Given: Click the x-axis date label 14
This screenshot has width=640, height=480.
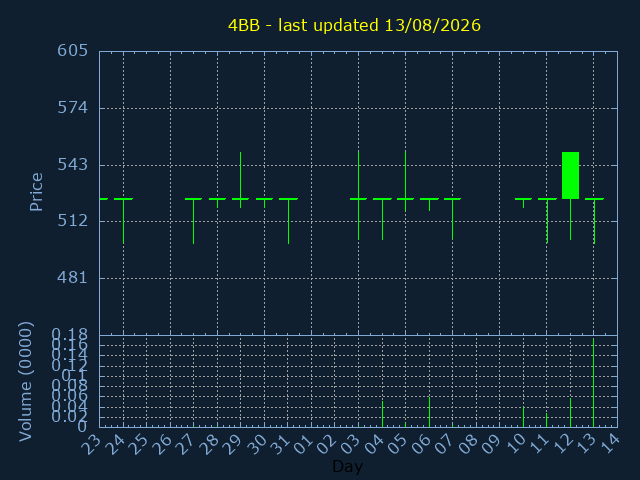Looking at the screenshot, I should pyautogui.click(x=610, y=444).
